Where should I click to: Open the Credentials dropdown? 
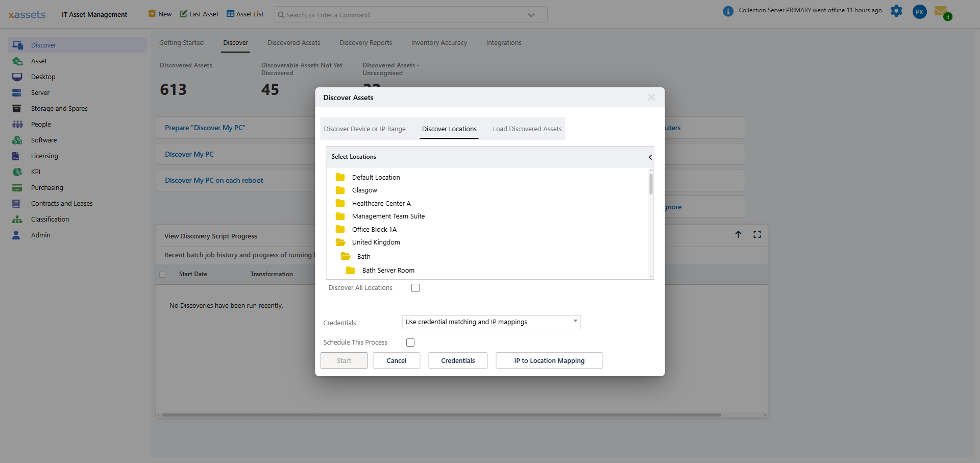492,322
